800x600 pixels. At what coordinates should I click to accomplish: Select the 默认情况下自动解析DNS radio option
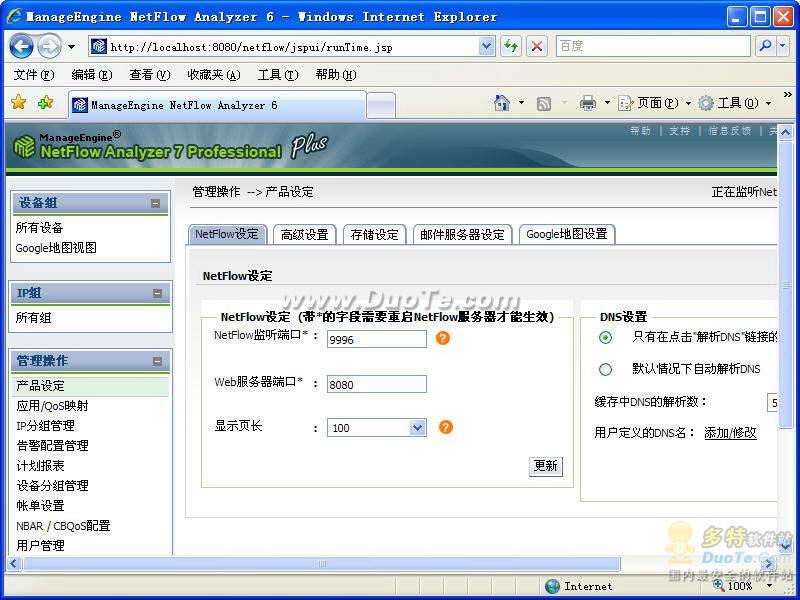pos(606,369)
